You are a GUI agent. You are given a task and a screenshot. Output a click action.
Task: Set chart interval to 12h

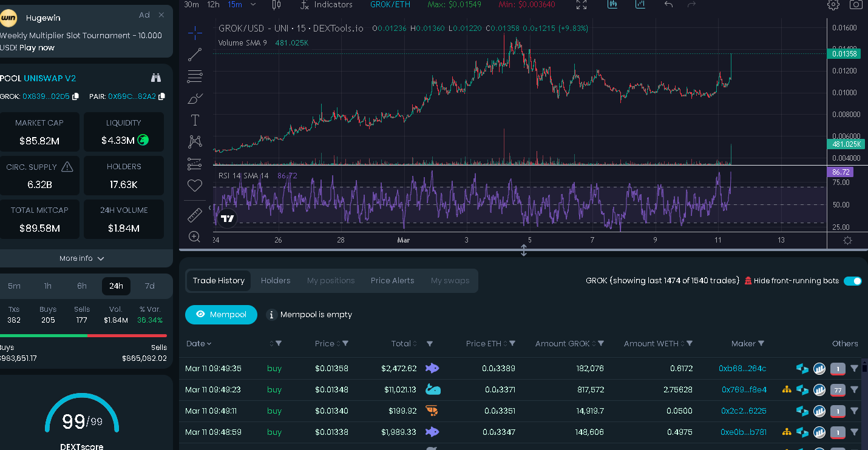(213, 4)
